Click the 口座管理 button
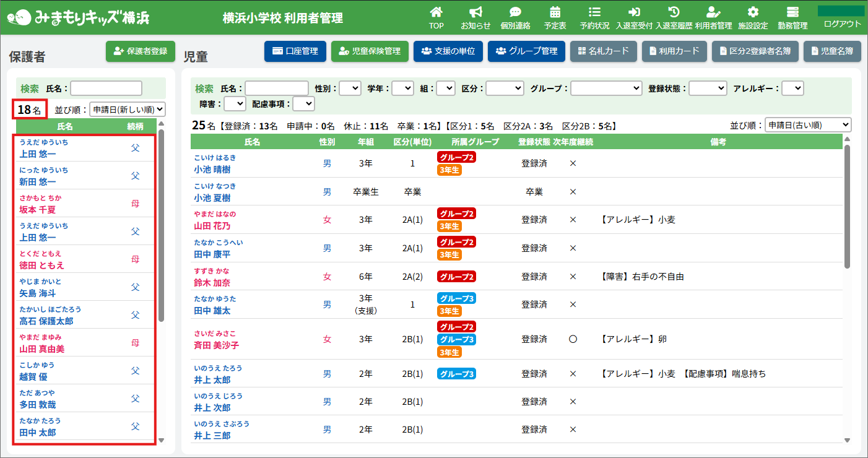 point(295,51)
